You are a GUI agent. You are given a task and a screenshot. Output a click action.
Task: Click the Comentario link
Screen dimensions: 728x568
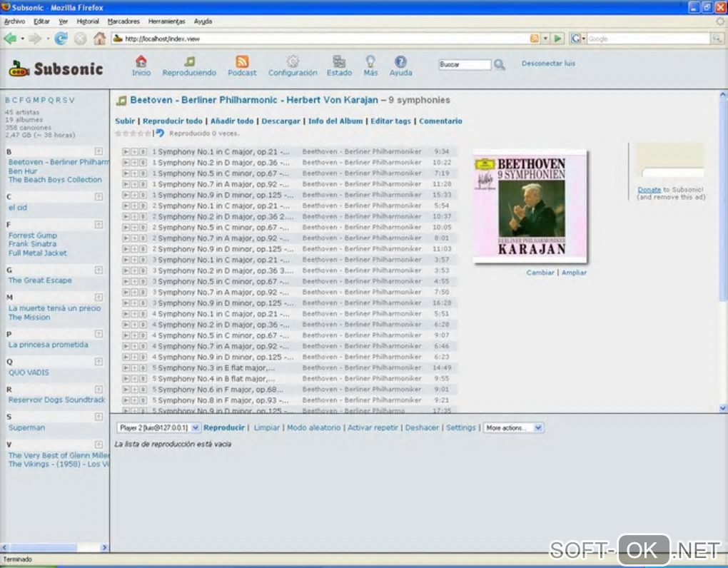440,121
